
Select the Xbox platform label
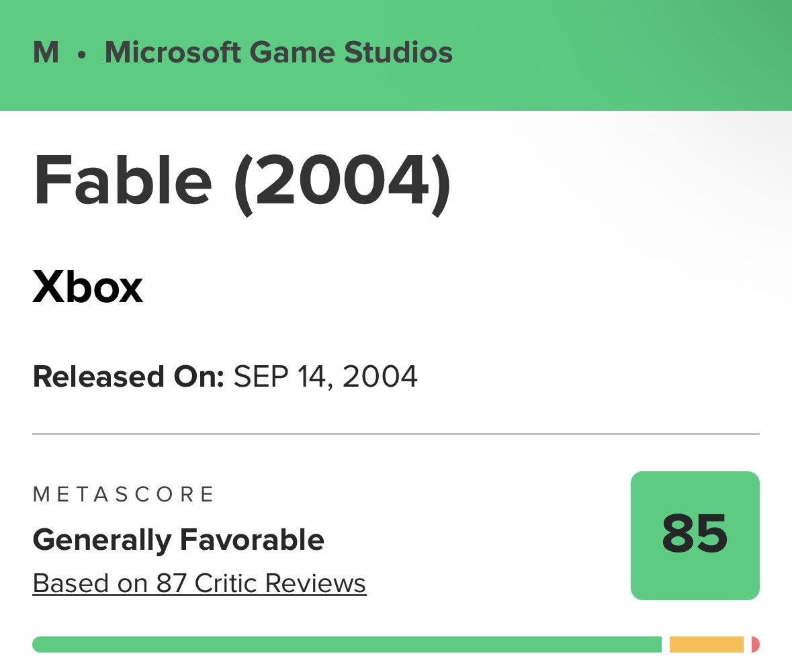(88, 287)
